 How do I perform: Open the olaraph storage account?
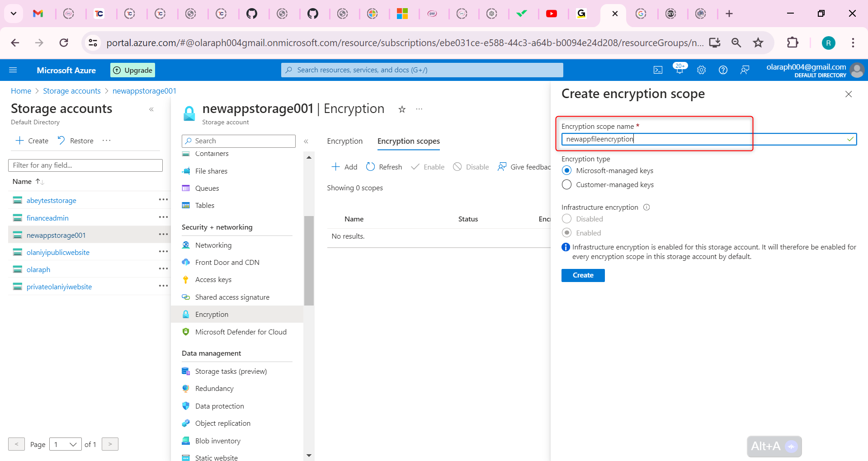[38, 269]
